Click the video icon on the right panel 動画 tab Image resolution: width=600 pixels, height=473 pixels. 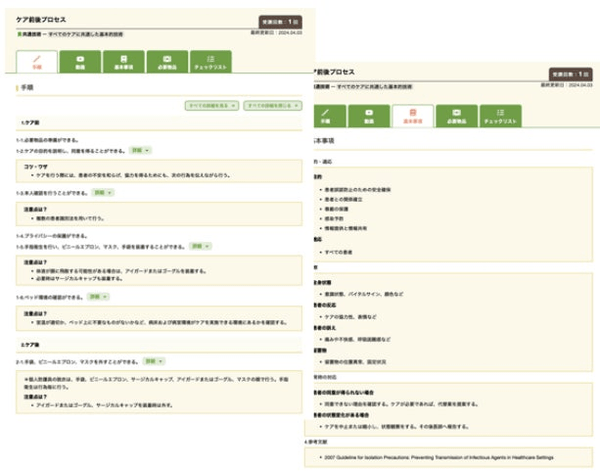tap(370, 112)
